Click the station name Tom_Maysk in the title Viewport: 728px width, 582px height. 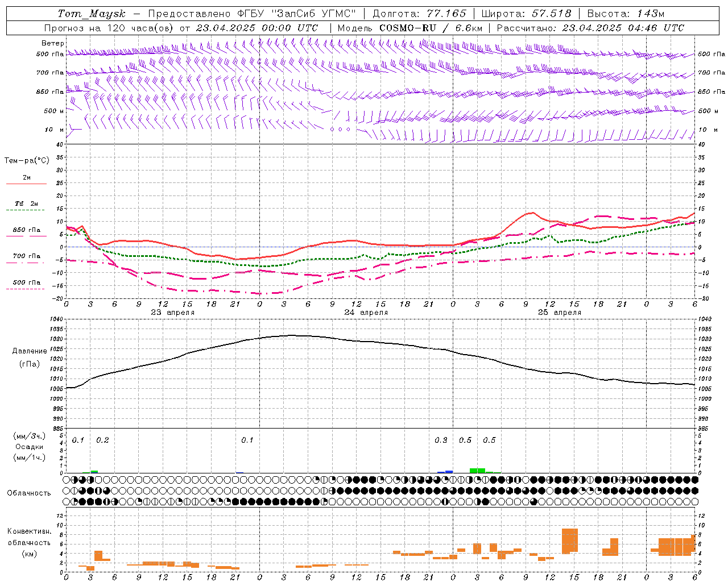click(x=92, y=14)
